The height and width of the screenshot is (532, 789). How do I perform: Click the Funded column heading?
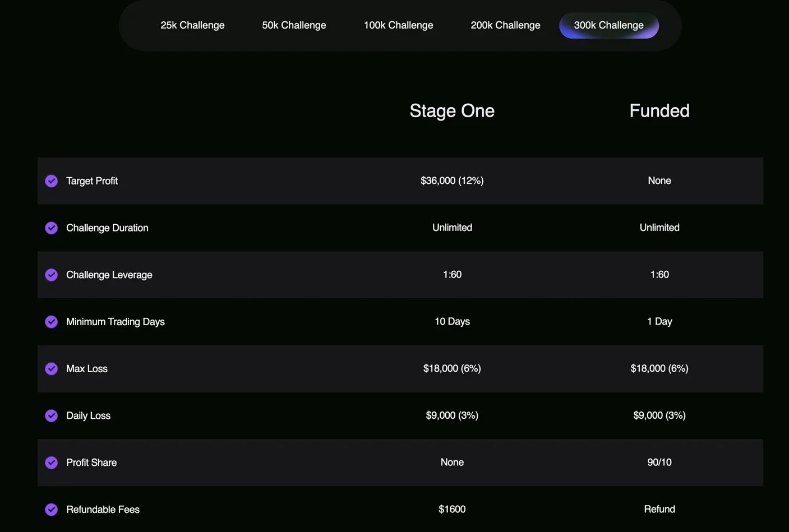point(659,111)
